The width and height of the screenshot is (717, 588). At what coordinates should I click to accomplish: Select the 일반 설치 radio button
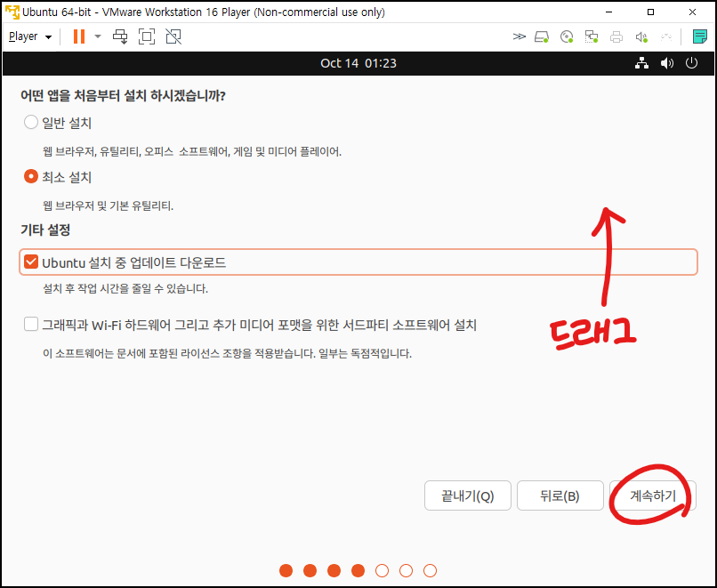tap(30, 122)
